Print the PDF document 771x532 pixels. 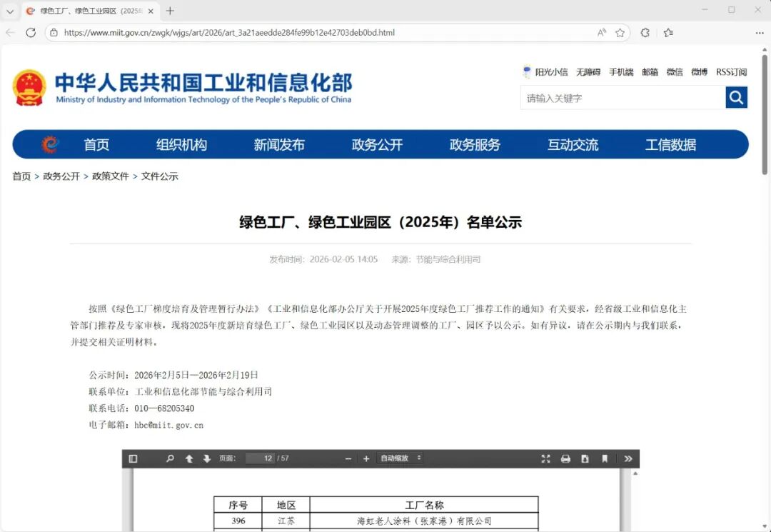(x=565, y=458)
